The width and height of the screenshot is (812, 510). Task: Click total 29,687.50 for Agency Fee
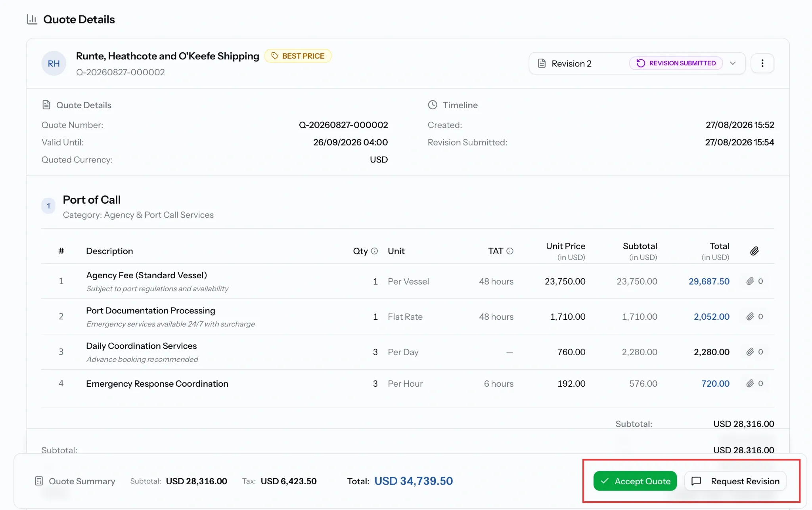coord(709,281)
